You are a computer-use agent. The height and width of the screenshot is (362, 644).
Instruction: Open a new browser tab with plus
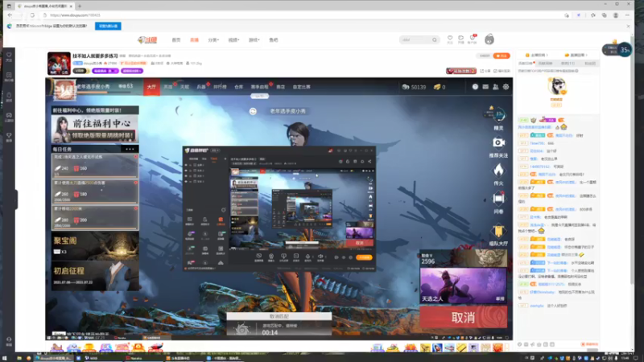(80, 6)
